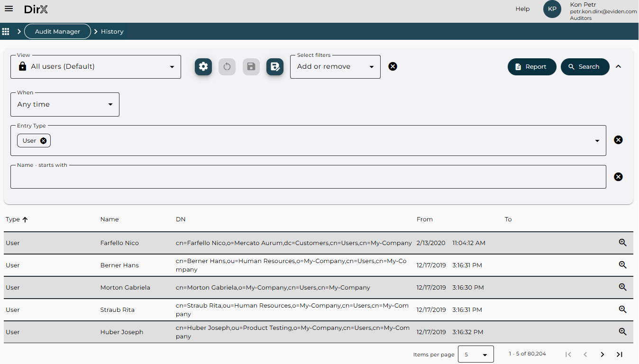Remove the Entry Type filter

pyautogui.click(x=618, y=140)
